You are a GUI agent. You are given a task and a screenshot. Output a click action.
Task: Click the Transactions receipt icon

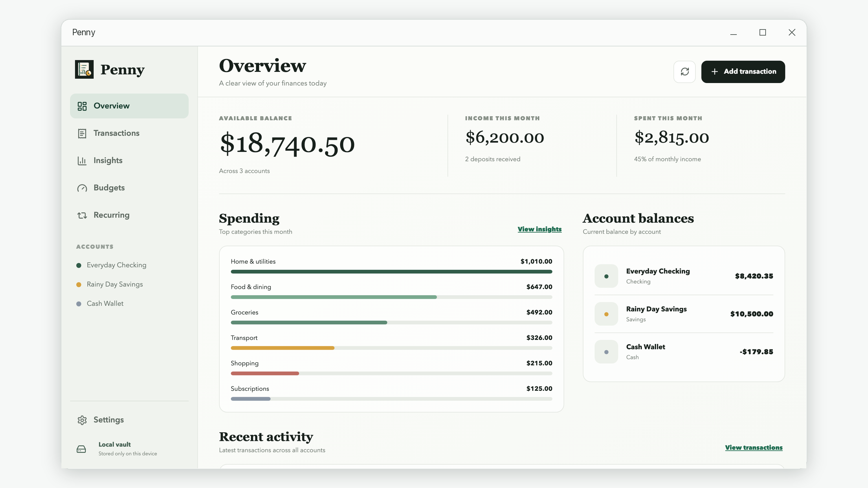click(x=82, y=134)
